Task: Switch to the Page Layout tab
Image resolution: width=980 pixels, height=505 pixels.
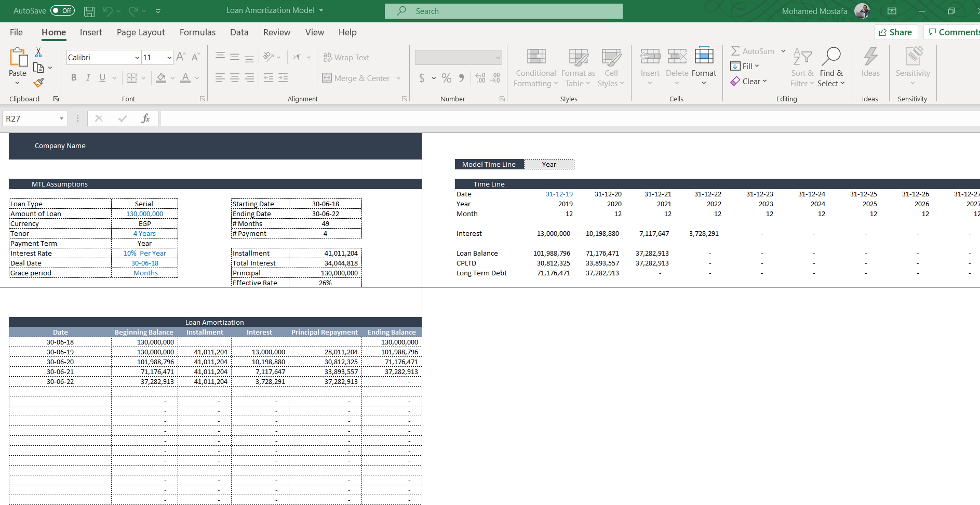Action: pos(141,32)
